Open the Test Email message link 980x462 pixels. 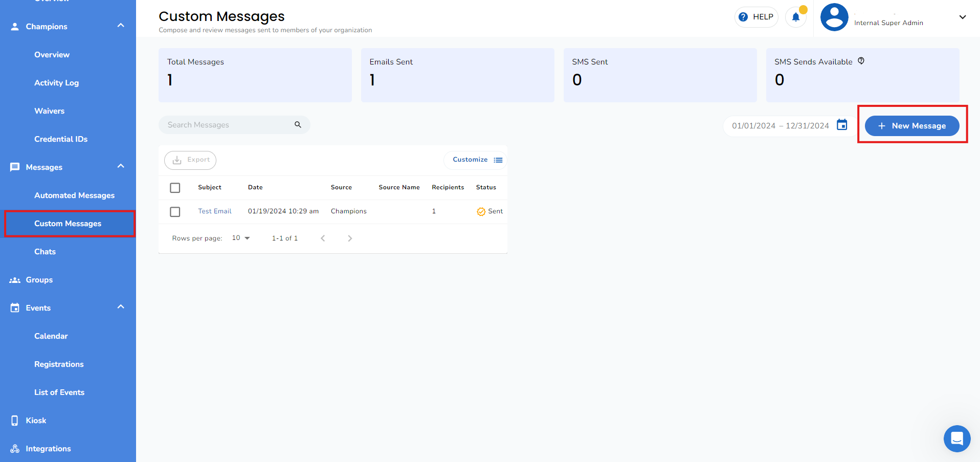pos(215,211)
